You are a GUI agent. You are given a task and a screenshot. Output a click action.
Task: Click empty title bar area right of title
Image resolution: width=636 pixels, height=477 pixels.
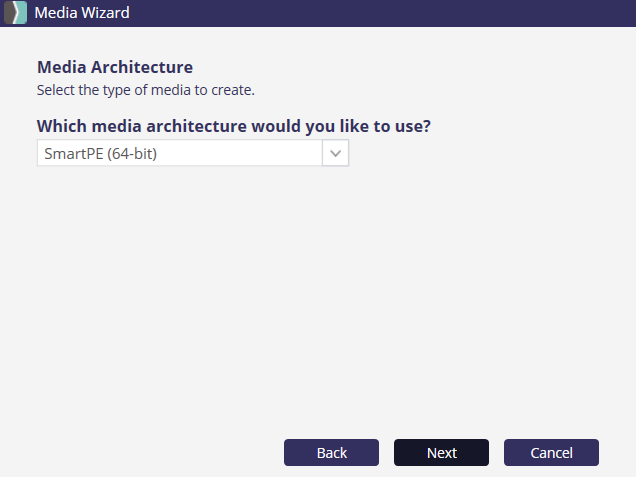(400, 13)
